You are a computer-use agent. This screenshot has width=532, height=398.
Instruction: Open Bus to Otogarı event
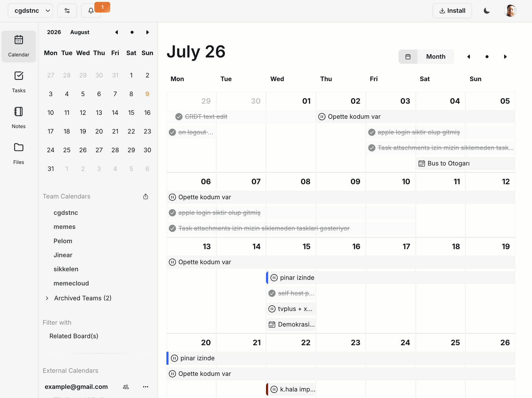click(x=465, y=164)
